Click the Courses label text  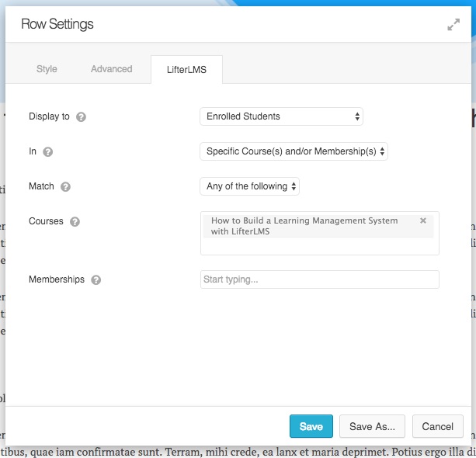tap(46, 221)
